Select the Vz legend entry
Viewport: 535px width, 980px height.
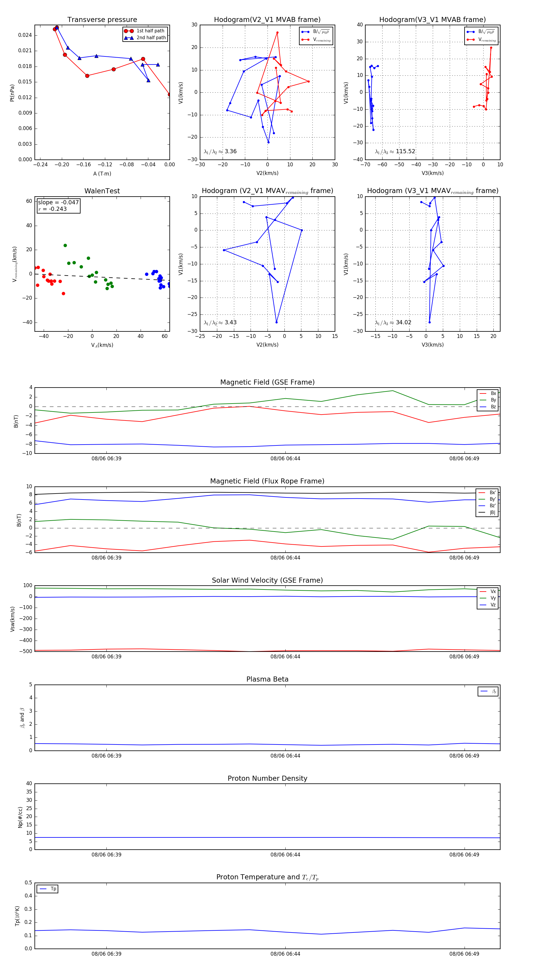(488, 605)
